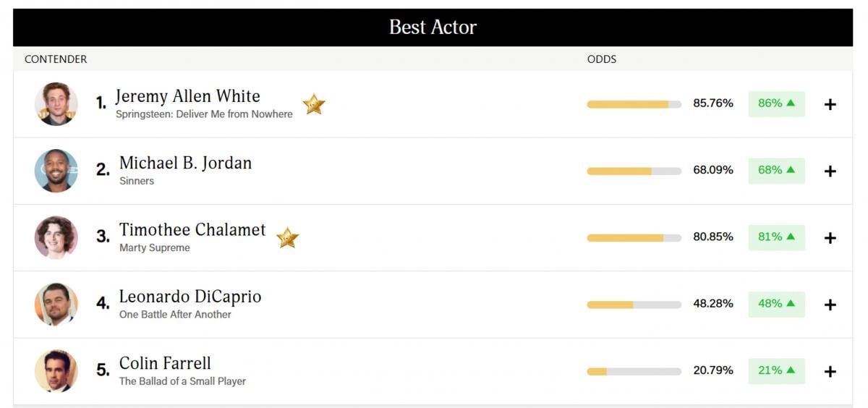Click Leonardo DiCaprio's avatar image
Image resolution: width=868 pixels, height=408 pixels.
click(x=56, y=305)
